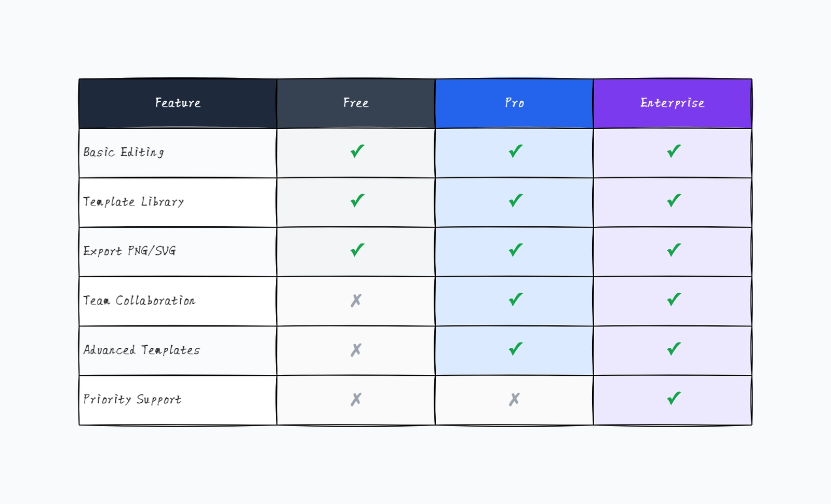This screenshot has width=831, height=504.
Task: Click the Template Library feature label
Action: click(x=133, y=202)
